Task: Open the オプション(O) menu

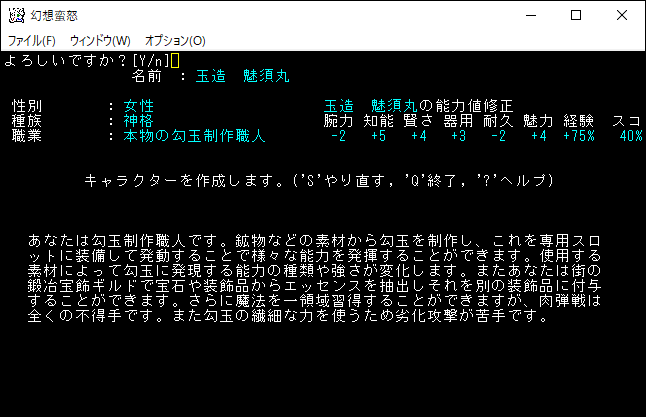Action: (175, 41)
